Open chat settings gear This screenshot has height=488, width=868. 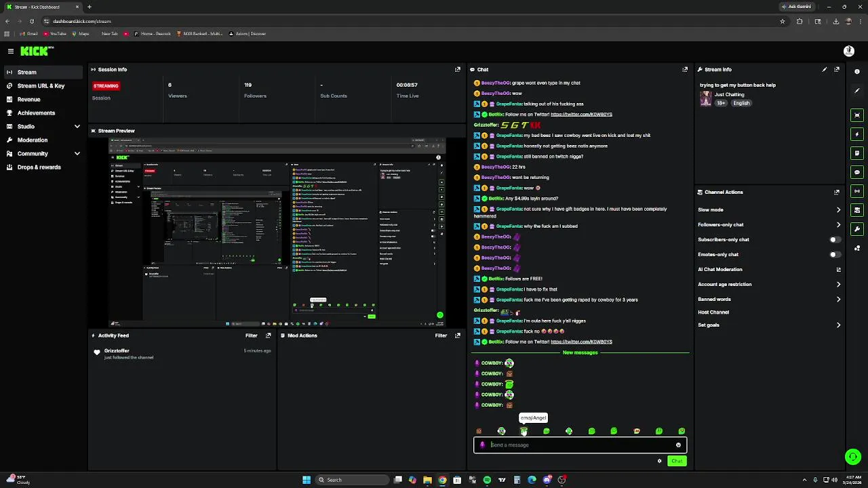point(659,461)
